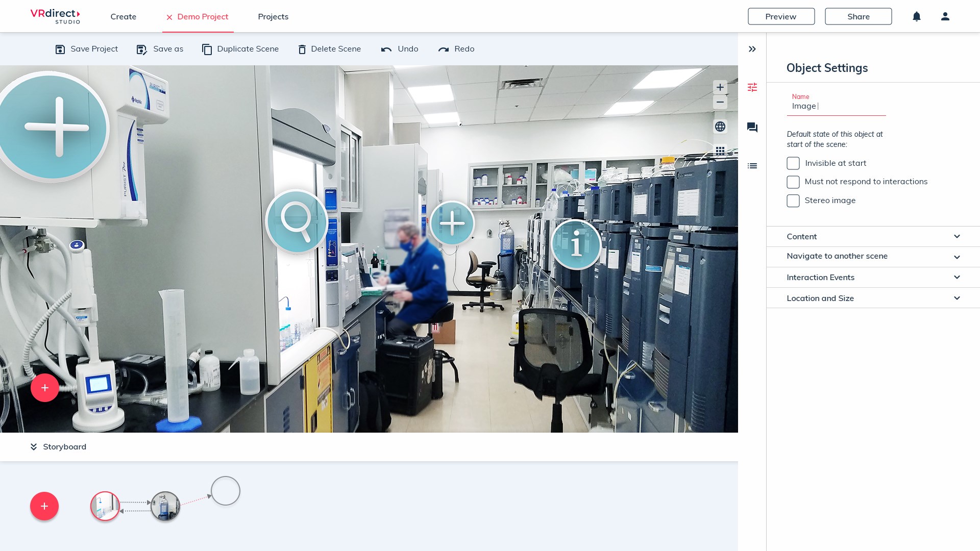Zoom in with the plus map control

(720, 87)
